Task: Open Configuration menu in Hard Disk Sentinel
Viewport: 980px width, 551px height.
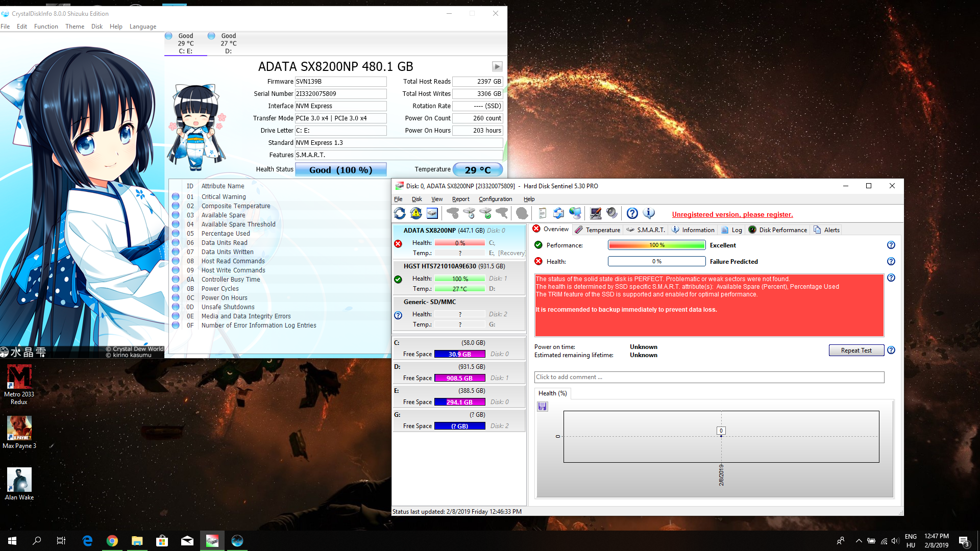Action: click(495, 199)
